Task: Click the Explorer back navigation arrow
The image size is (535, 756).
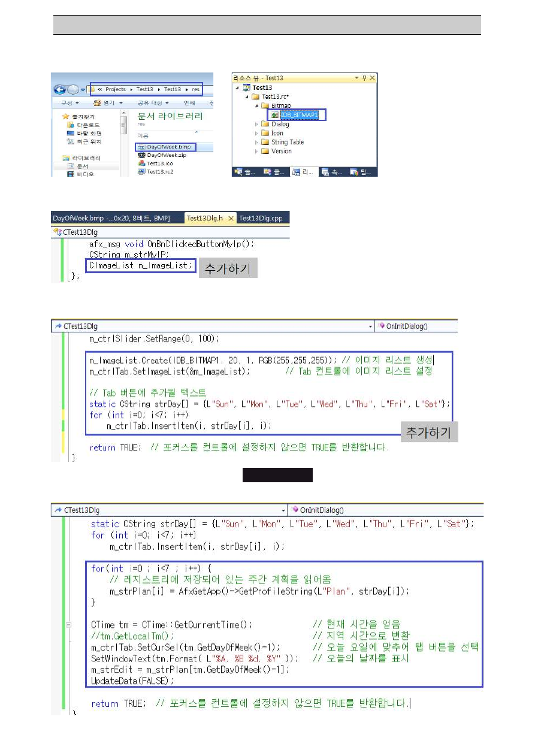Action: 60,90
